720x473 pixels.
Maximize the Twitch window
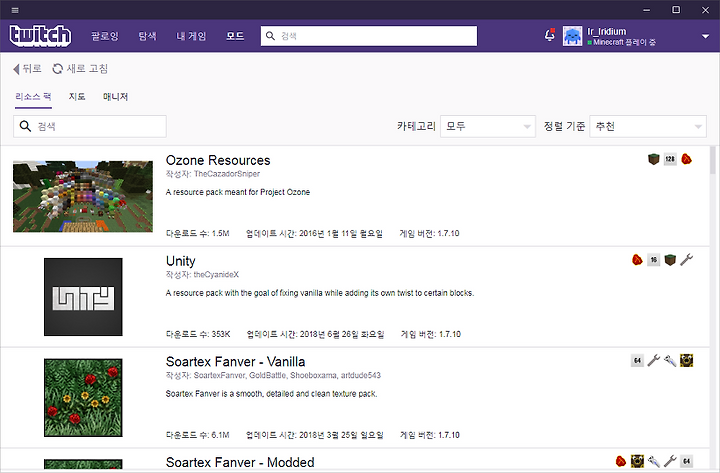(x=676, y=10)
